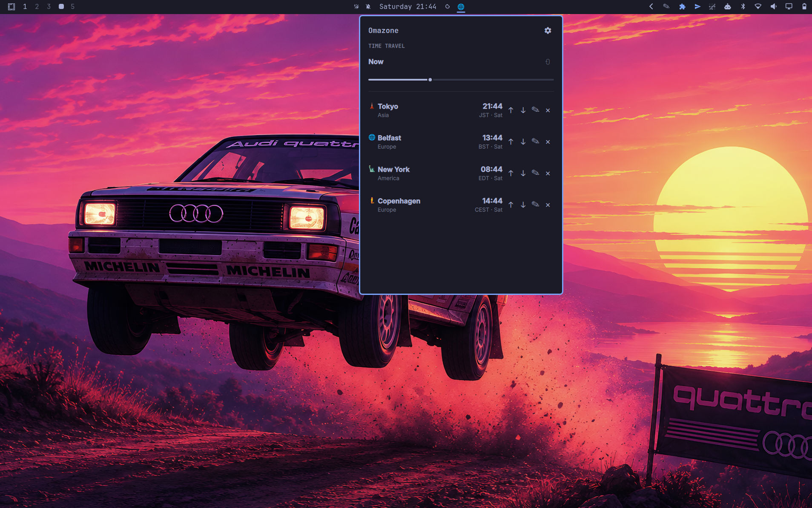
Task: Move Belfast up in the list
Action: coord(511,142)
